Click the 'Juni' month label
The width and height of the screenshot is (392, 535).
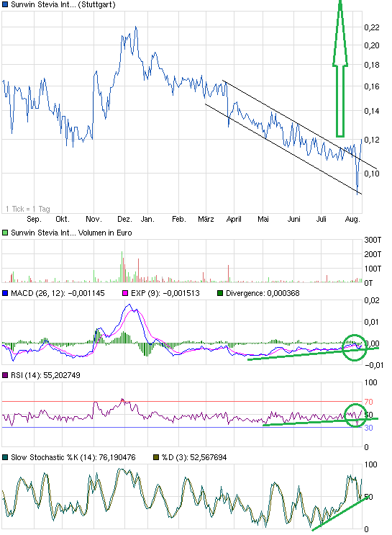coord(294,219)
